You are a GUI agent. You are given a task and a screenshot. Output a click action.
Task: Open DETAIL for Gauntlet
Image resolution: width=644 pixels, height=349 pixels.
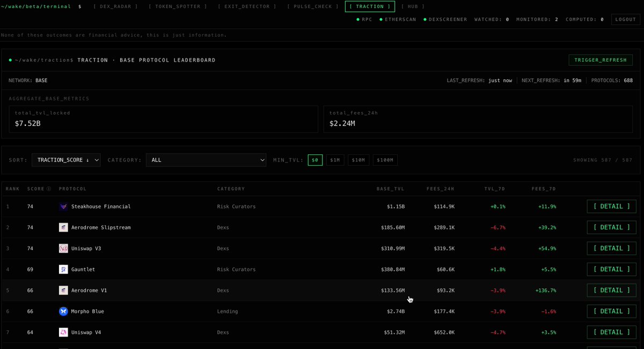(611, 269)
